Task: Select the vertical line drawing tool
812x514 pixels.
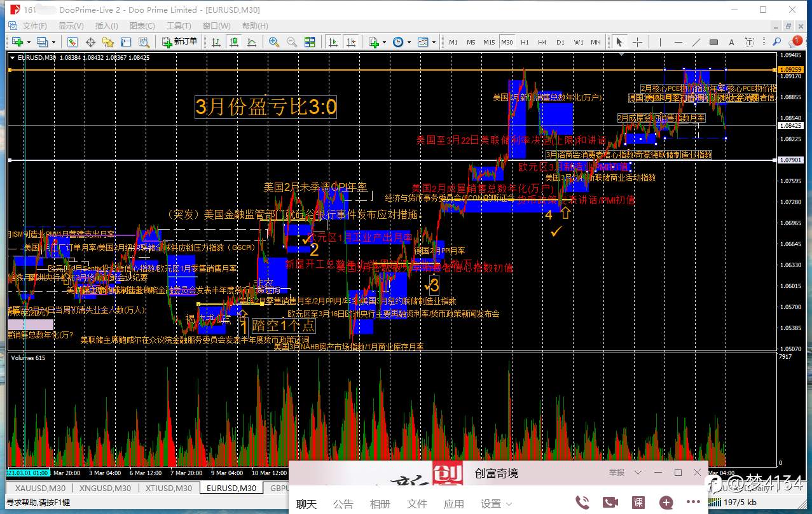Action: (x=661, y=42)
